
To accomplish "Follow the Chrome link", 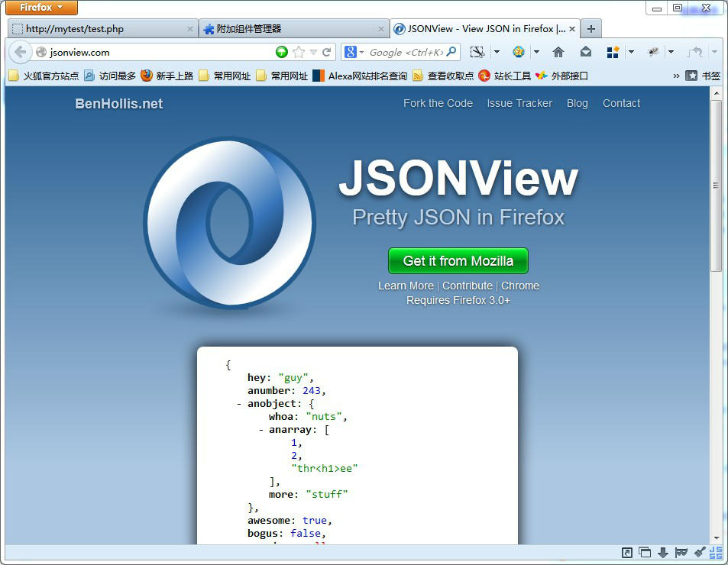I will [x=520, y=286].
